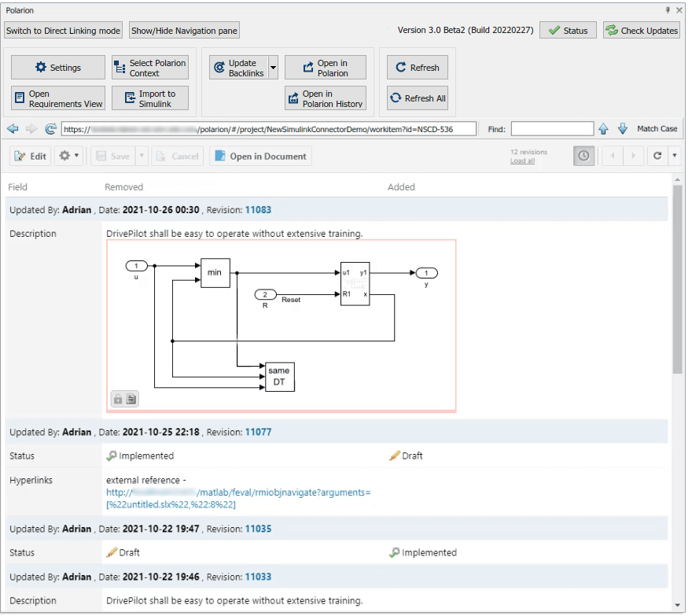This screenshot has height=616, width=692.
Task: Expand the Update Backlinks dropdown arrow
Action: click(x=273, y=68)
